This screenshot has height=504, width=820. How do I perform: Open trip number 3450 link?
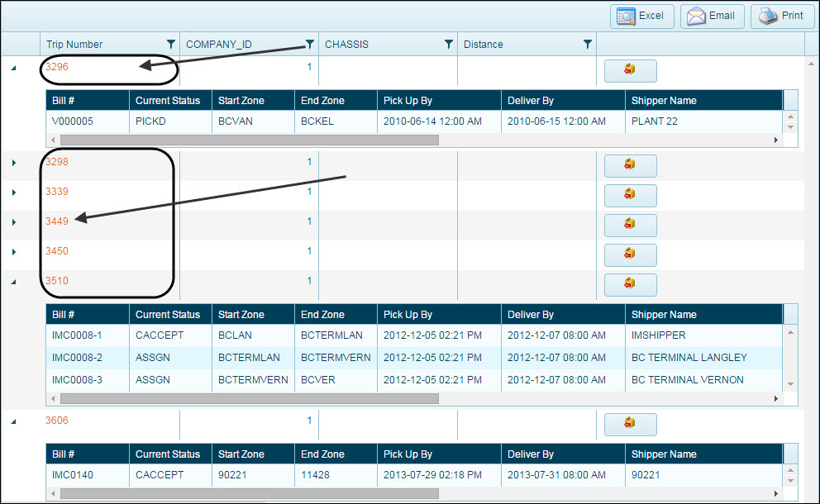click(x=56, y=251)
